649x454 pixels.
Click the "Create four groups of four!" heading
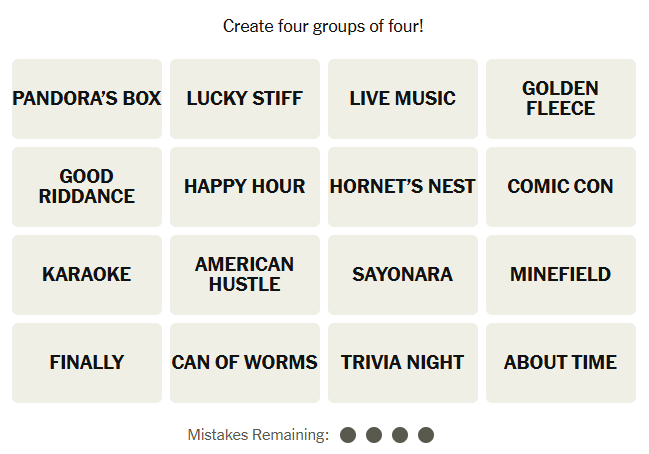coord(324,26)
